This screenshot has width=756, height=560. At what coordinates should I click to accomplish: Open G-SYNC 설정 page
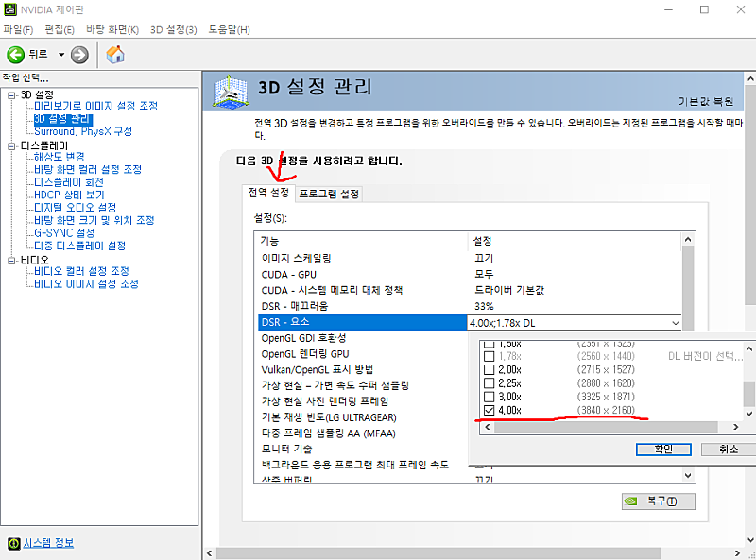[64, 232]
